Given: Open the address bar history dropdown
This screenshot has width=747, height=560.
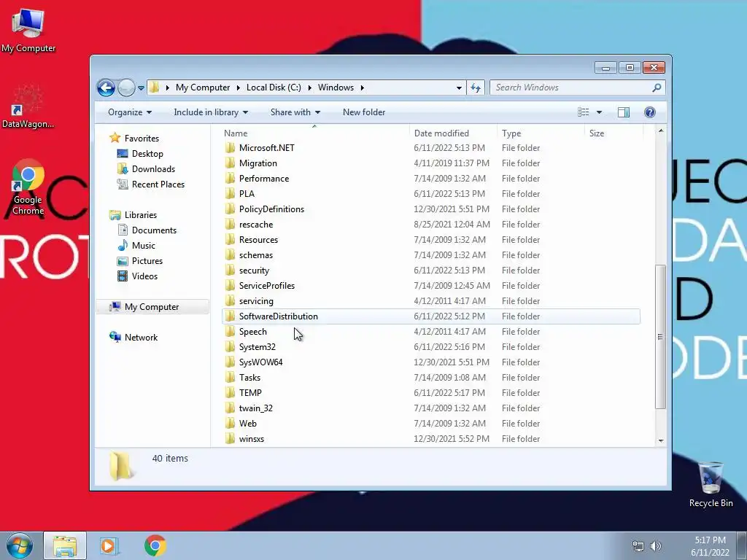Looking at the screenshot, I should [459, 87].
